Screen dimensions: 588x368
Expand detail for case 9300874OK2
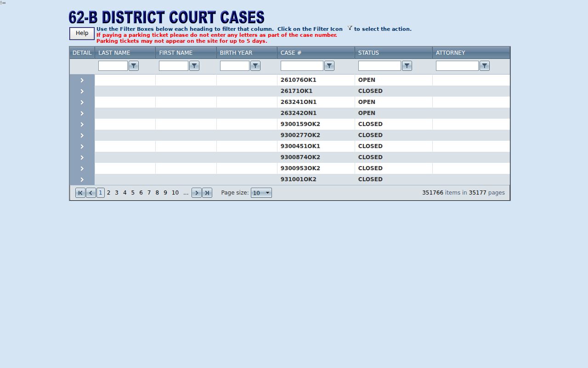[x=82, y=157]
